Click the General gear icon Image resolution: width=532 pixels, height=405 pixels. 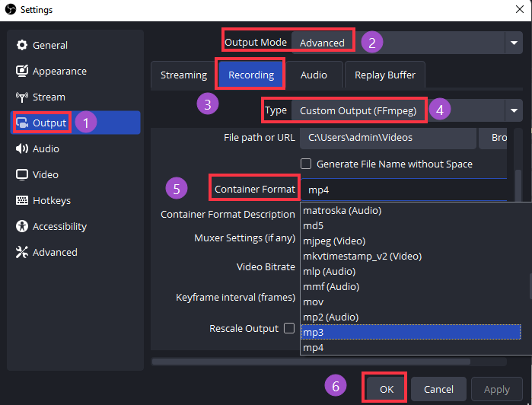[x=22, y=45]
